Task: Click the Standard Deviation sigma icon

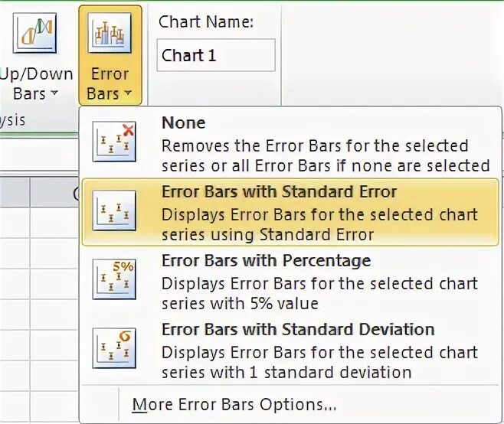Action: pos(113,347)
